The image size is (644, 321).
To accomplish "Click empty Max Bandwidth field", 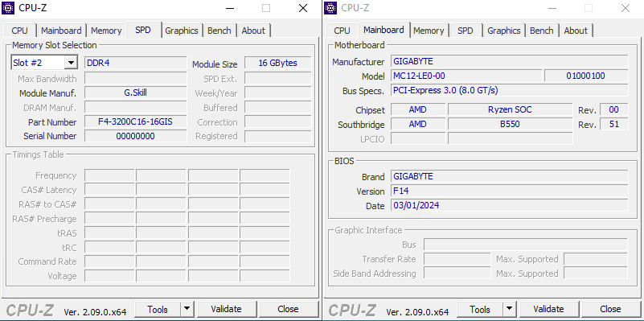I will [136, 78].
